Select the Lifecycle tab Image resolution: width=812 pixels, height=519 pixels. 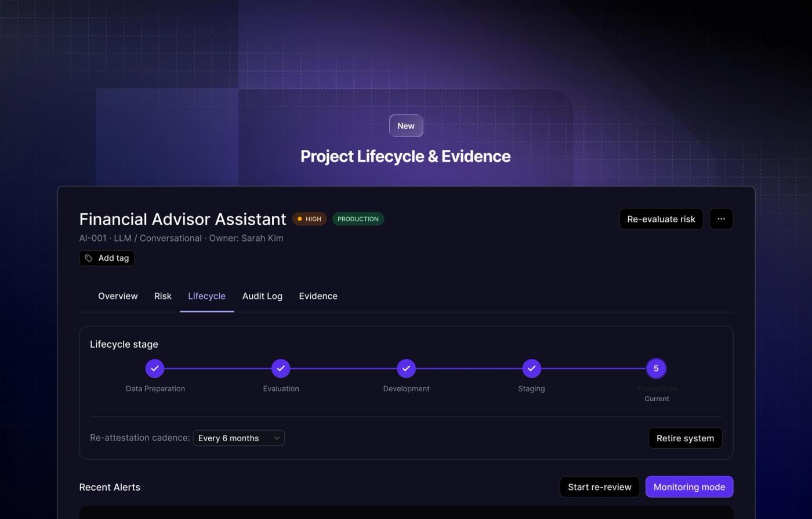click(206, 296)
